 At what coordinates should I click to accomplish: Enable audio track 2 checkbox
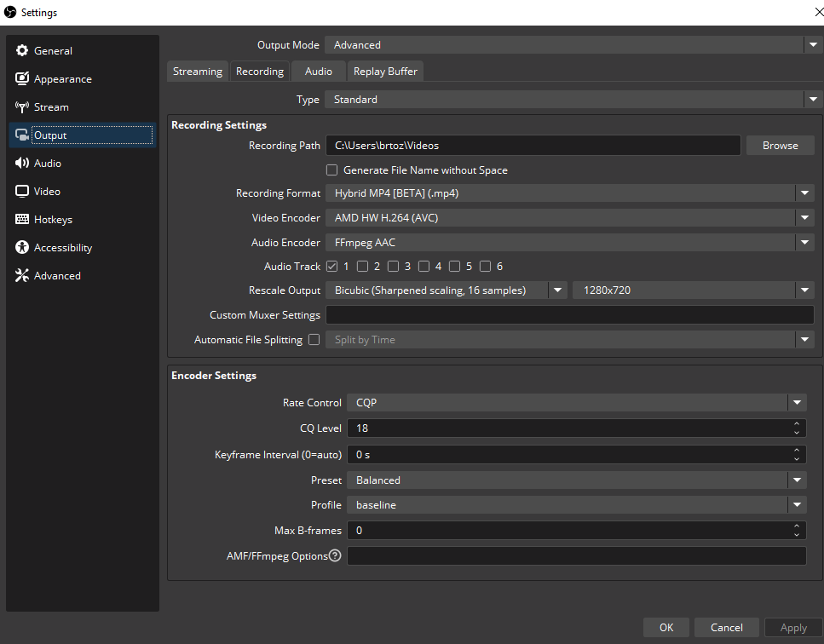(x=363, y=267)
